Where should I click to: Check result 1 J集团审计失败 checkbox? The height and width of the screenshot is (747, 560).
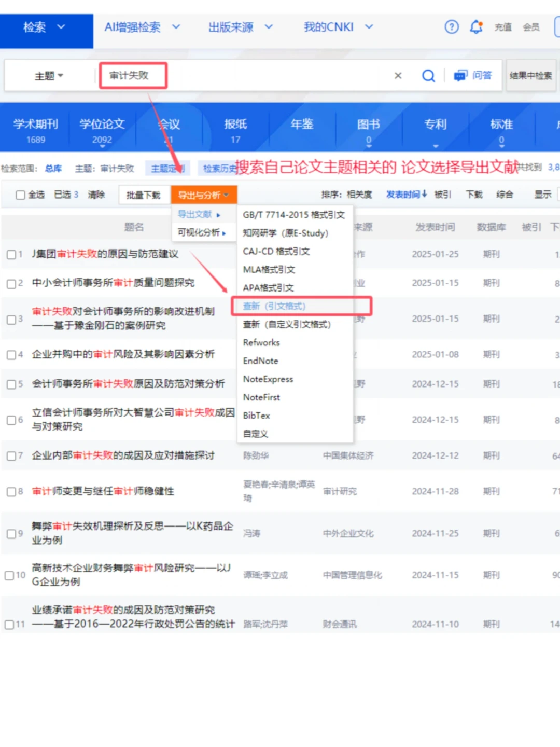(11, 255)
